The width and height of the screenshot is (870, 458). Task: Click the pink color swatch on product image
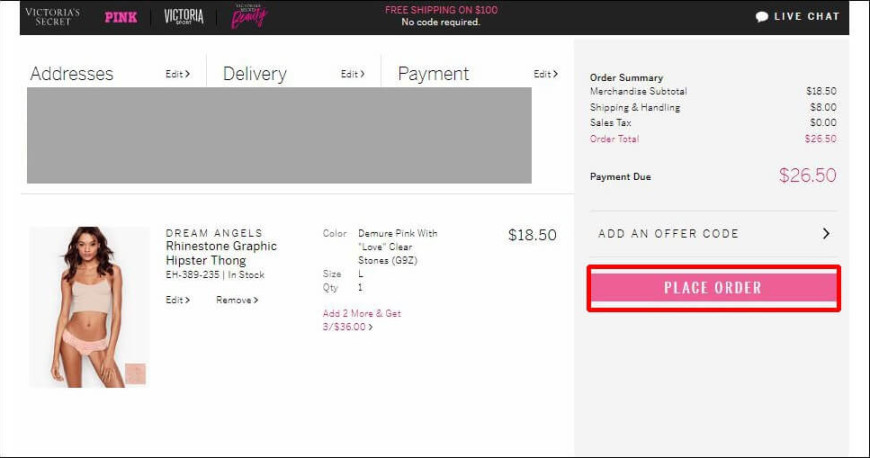(135, 374)
